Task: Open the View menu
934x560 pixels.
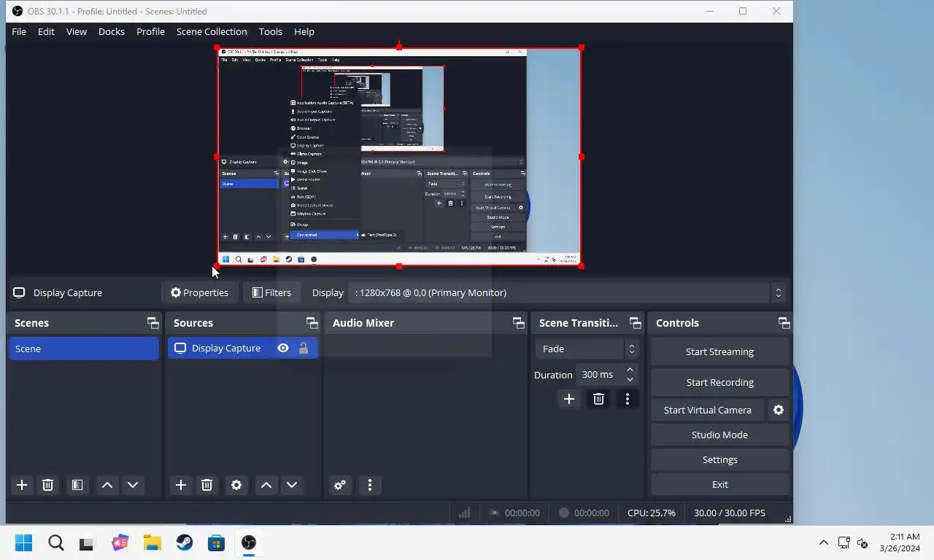Action: tap(77, 31)
